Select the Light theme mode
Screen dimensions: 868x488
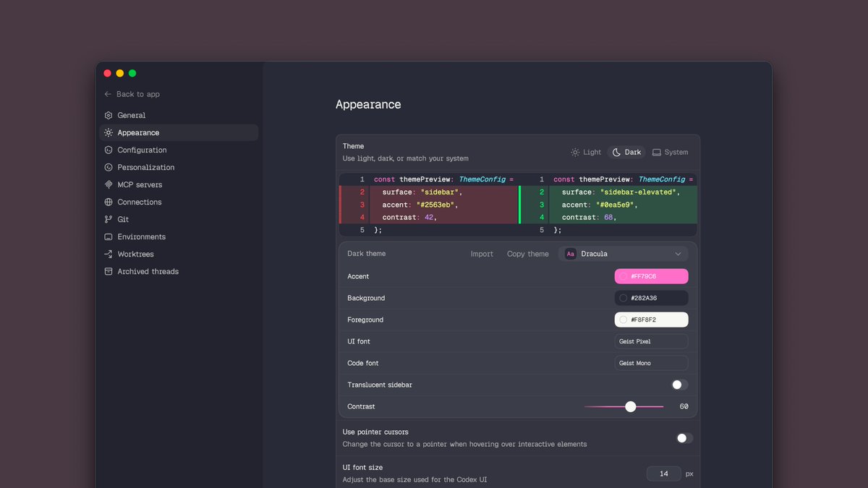586,153
